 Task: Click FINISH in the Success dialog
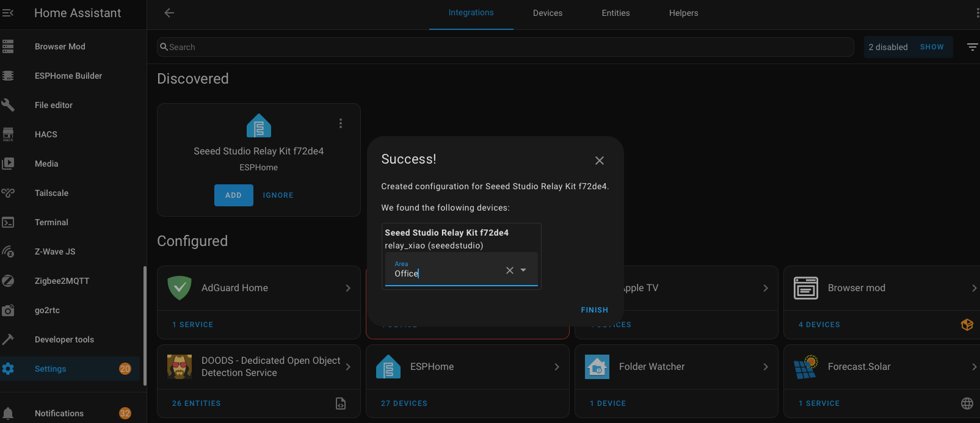(595, 310)
